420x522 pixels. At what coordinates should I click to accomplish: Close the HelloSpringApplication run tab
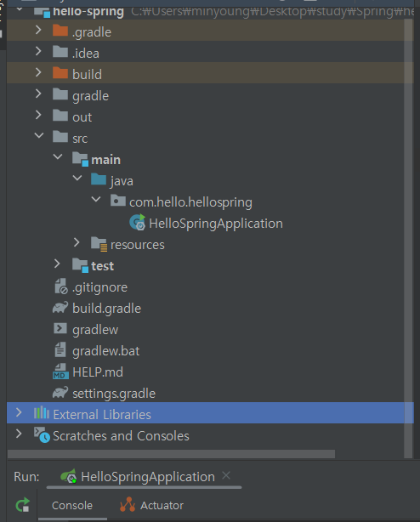click(x=226, y=475)
